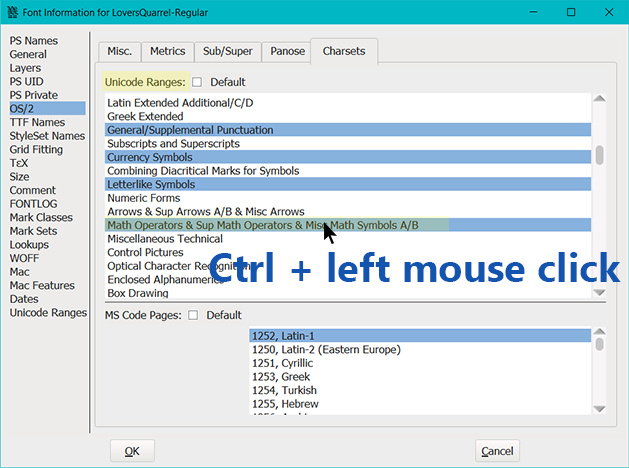Select PS Names in the sidebar
629x468 pixels.
pyautogui.click(x=34, y=41)
